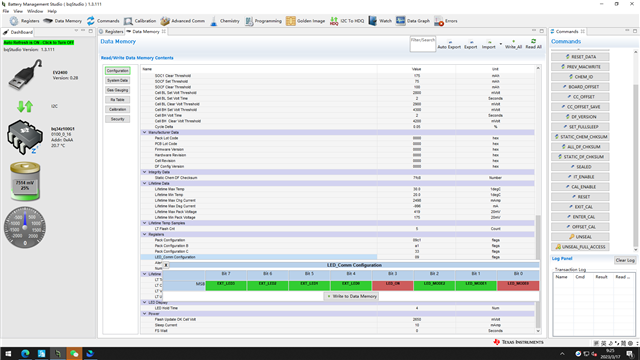Toggle the LED_MODE2 bit 2 flag
Viewport: 640px width, 360px height.
(434, 285)
